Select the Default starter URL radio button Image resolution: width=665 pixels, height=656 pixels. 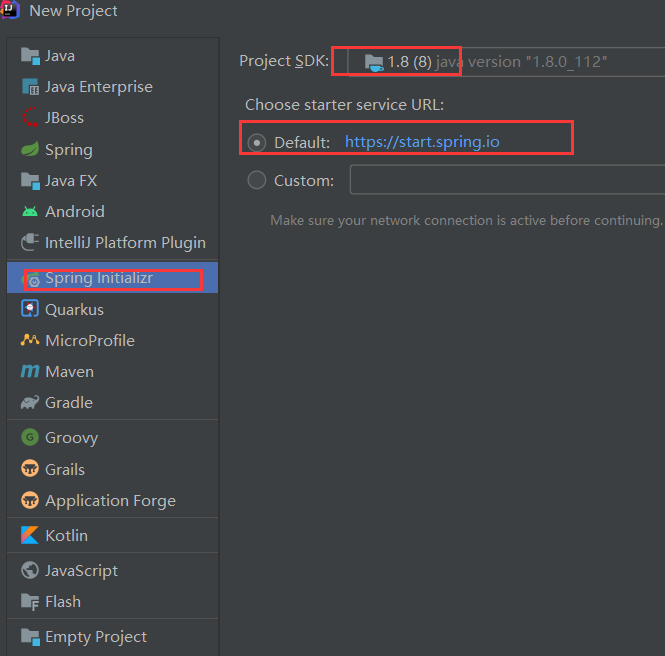point(257,142)
